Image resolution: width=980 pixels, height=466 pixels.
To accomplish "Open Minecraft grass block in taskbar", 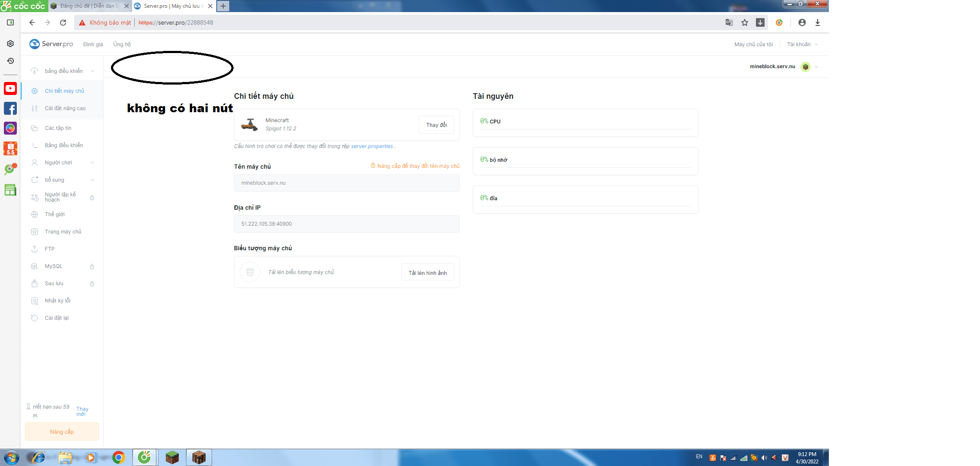I will pyautogui.click(x=172, y=457).
